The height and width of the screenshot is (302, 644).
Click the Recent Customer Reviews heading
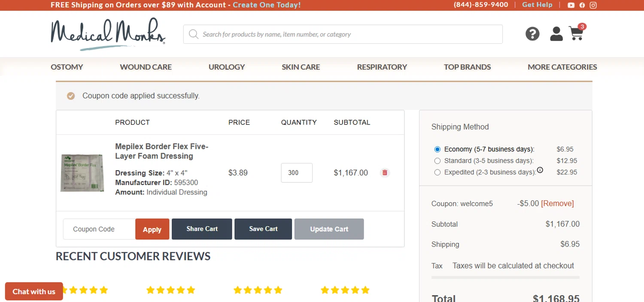click(133, 257)
